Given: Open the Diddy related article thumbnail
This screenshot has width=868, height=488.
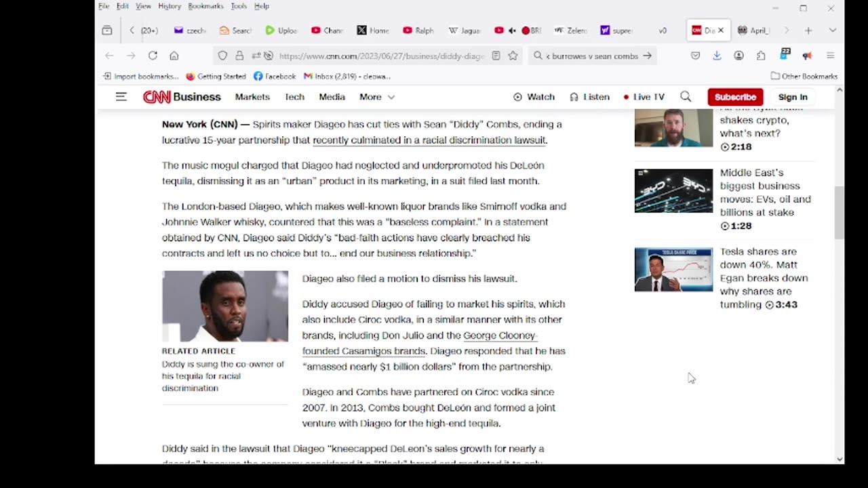Looking at the screenshot, I should [x=225, y=306].
